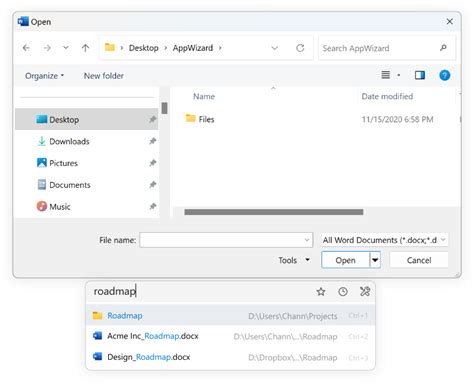Screen dimensions: 474x384
Task: Expand the chevron after AppWizard breadcrumb
Action: pos(220,48)
